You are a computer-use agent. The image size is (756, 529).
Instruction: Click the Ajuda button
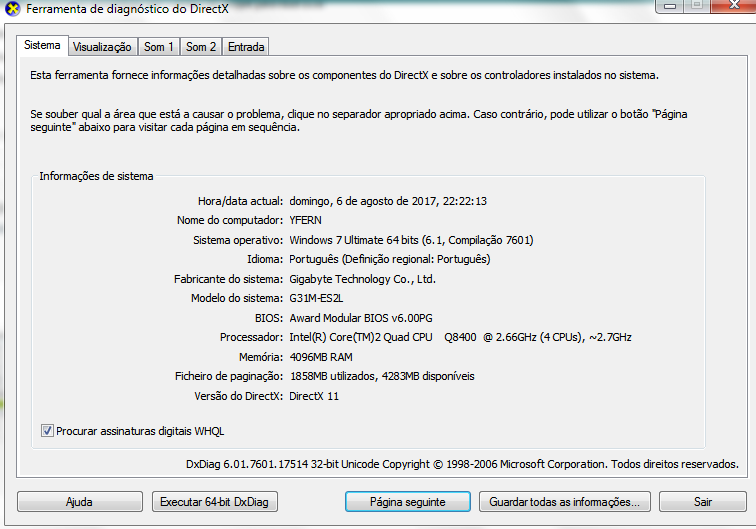80,502
